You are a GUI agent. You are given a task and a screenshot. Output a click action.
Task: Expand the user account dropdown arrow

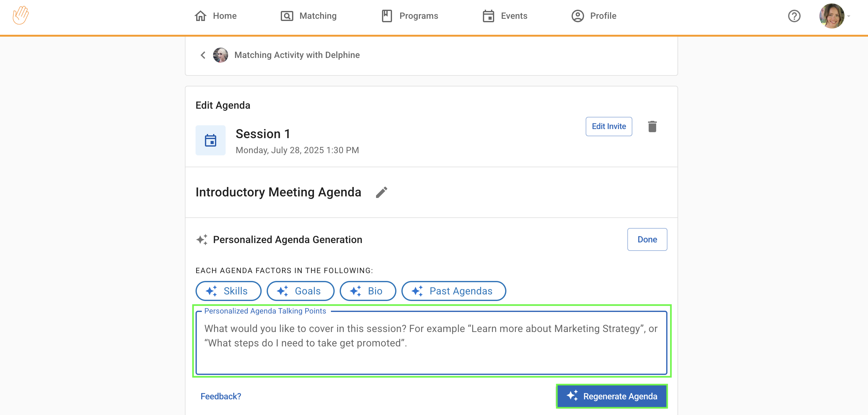(x=849, y=16)
